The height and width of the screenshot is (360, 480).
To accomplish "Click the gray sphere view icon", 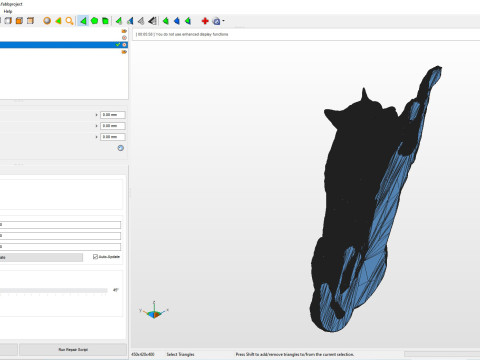I will pyautogui.click(x=47, y=21).
